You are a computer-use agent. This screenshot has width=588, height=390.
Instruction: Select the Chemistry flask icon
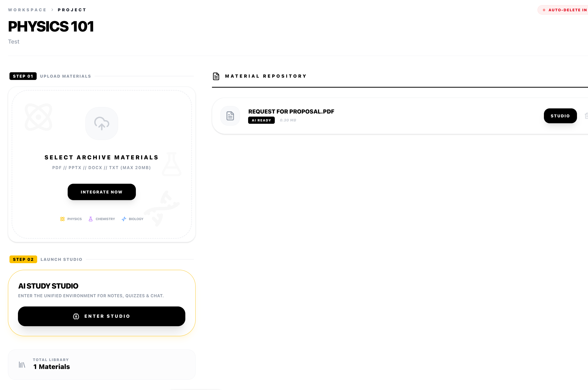click(x=90, y=219)
